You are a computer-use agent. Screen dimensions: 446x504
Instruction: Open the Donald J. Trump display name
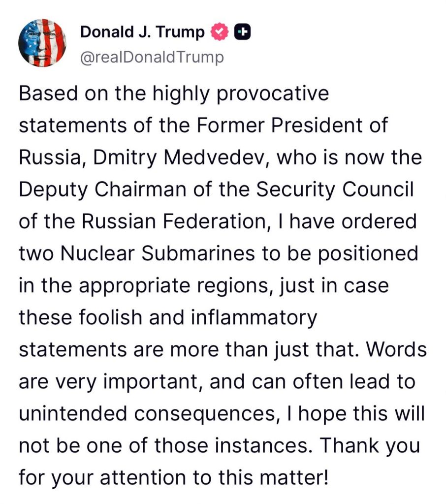point(142,32)
